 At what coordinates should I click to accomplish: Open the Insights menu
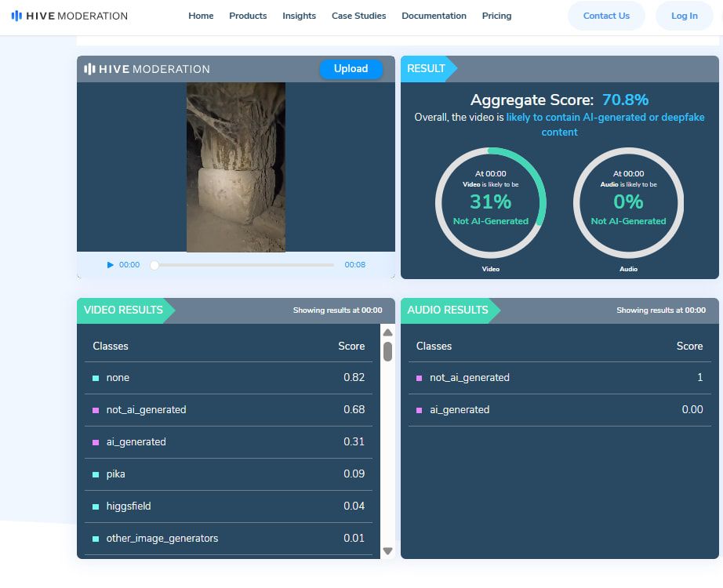point(299,16)
